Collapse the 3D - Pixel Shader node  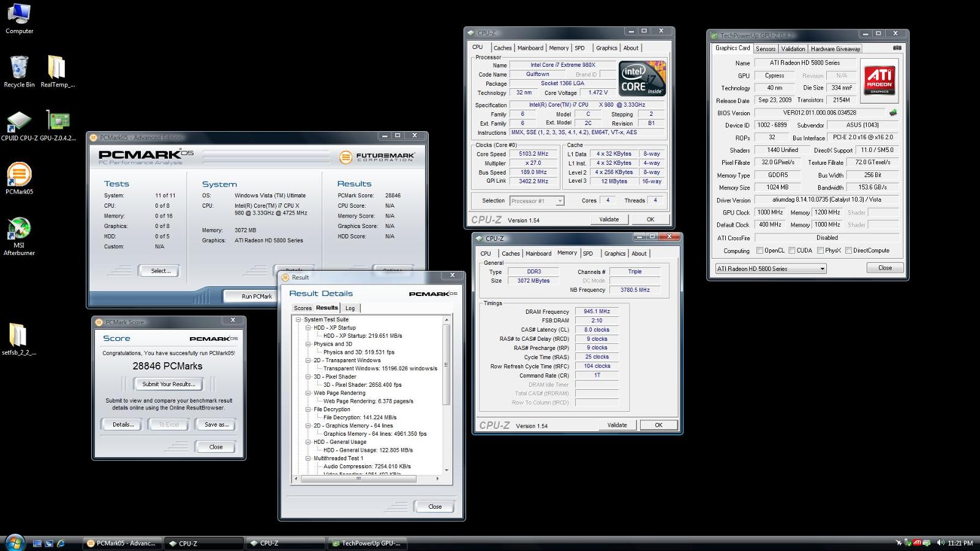tap(308, 377)
